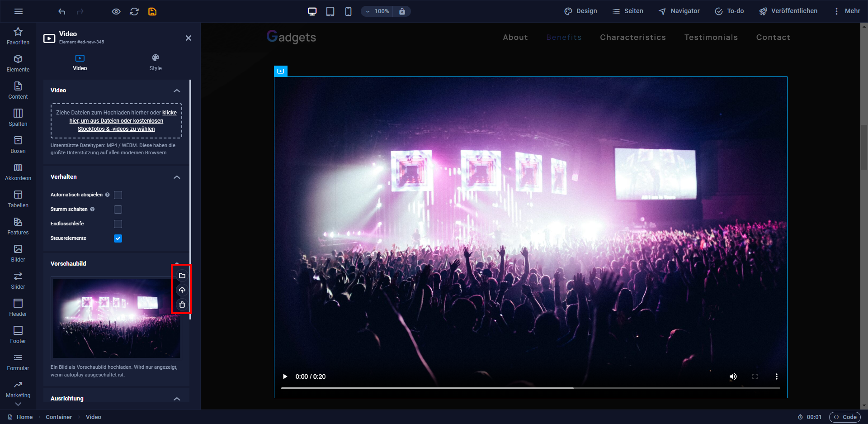
Task: Collapse the Ausrichtung section
Action: click(177, 399)
